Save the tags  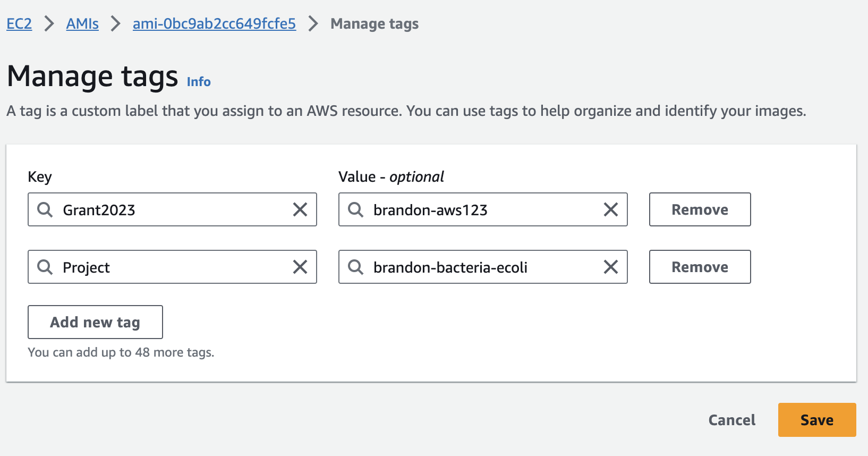[x=817, y=420]
